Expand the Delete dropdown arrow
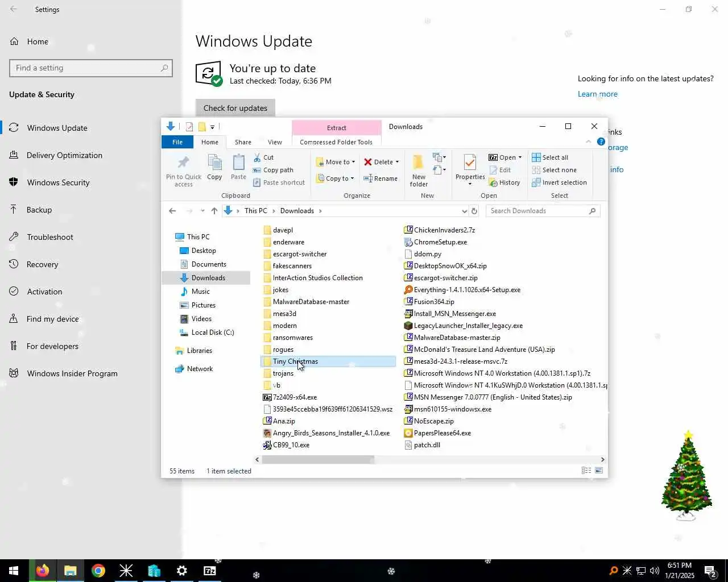This screenshot has height=582, width=728. coord(397,162)
